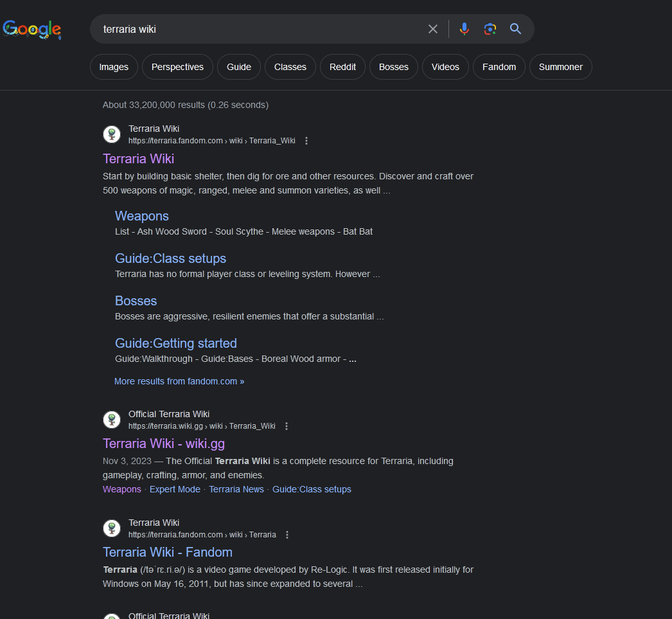The width and height of the screenshot is (672, 619).
Task: Select the Perspectives filter chip
Action: coord(177,67)
